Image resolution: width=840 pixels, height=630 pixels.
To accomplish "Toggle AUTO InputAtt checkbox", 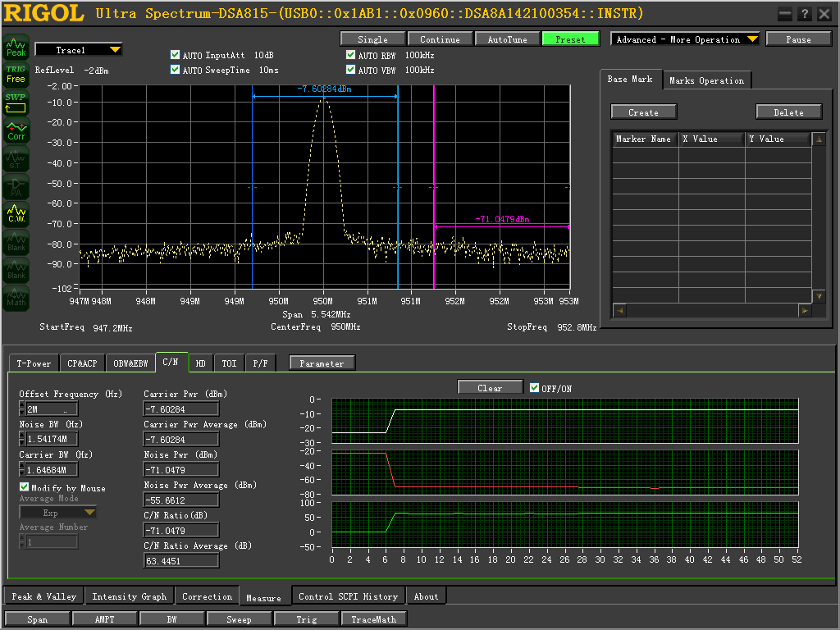I will click(175, 55).
